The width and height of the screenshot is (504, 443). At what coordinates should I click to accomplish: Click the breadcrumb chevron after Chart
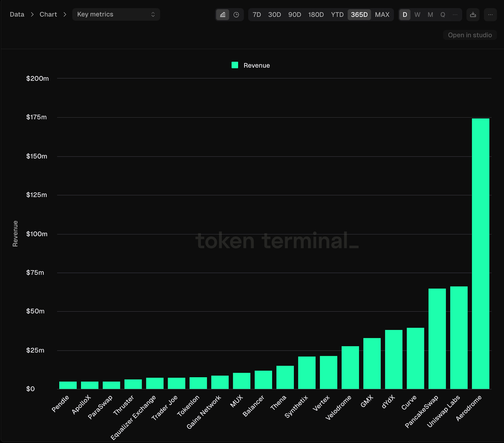(65, 14)
